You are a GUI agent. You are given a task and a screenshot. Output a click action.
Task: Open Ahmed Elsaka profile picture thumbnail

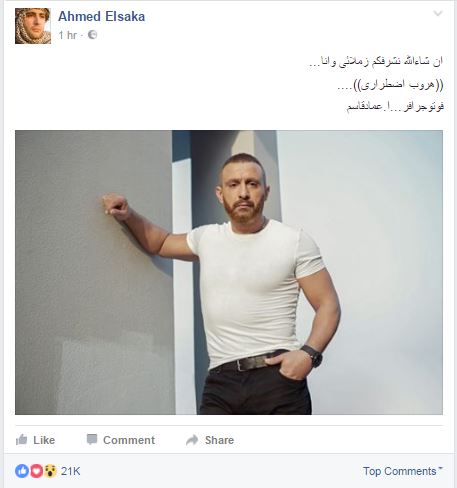pos(33,26)
